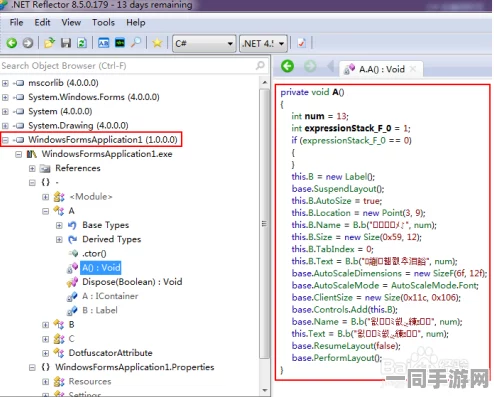This screenshot has height=397, width=494.
Task: Click the search magnifier in Object Browser box
Action: coord(260,65)
